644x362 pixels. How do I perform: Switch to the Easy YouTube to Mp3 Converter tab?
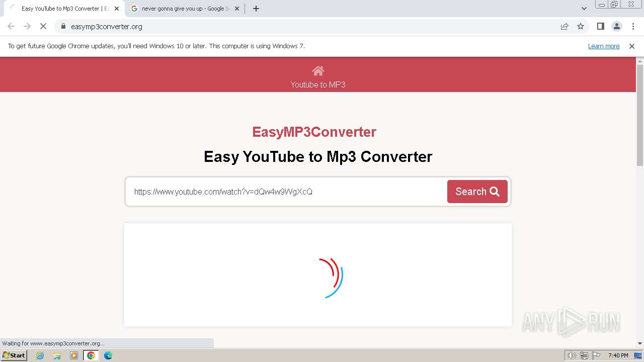click(x=64, y=9)
